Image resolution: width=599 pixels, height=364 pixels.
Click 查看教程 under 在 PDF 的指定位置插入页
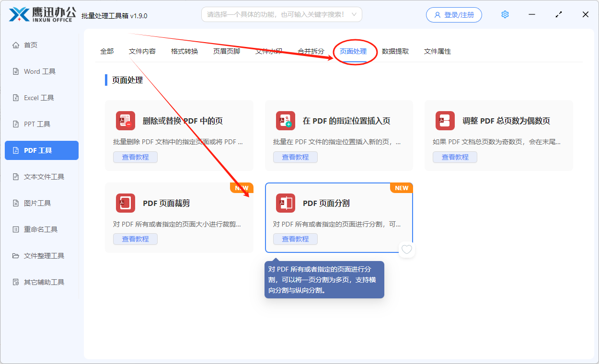click(x=295, y=157)
